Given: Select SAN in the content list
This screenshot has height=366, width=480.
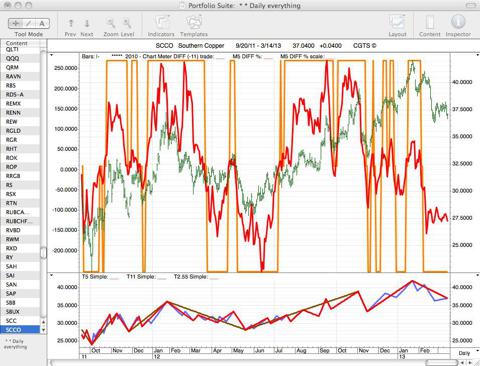Looking at the screenshot, I should coord(20,285).
